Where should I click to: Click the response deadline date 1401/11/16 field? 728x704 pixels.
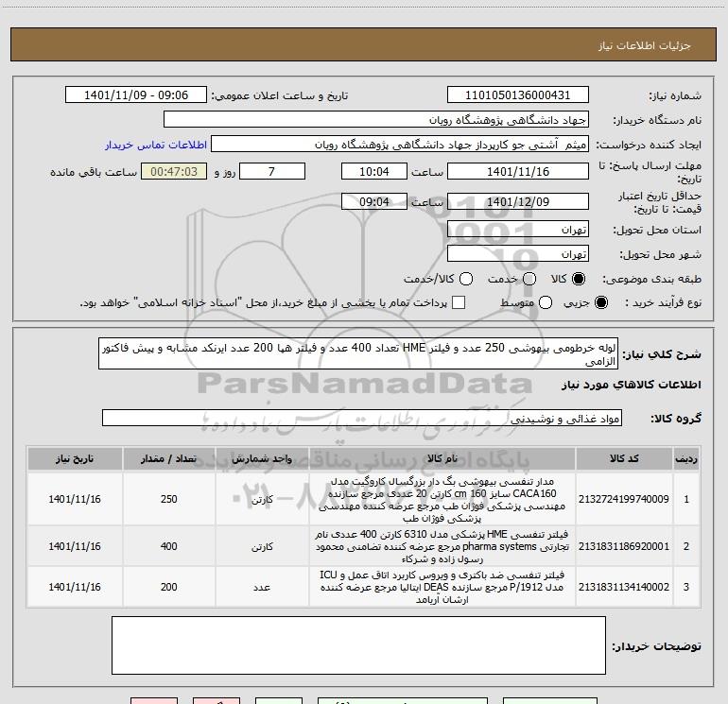point(518,172)
